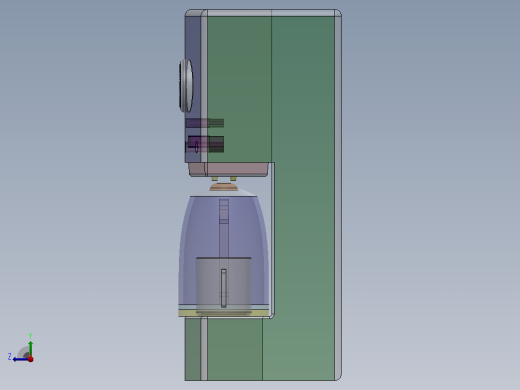Image resolution: width=520 pixels, height=390 pixels.
Task: Select the lower dark purple switch block
Action: point(206,144)
